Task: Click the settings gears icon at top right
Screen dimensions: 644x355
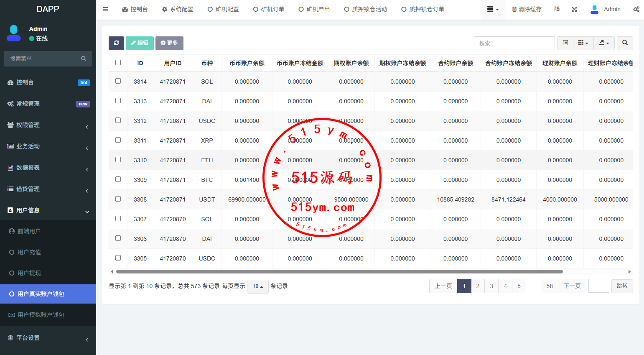Action: tap(636, 9)
